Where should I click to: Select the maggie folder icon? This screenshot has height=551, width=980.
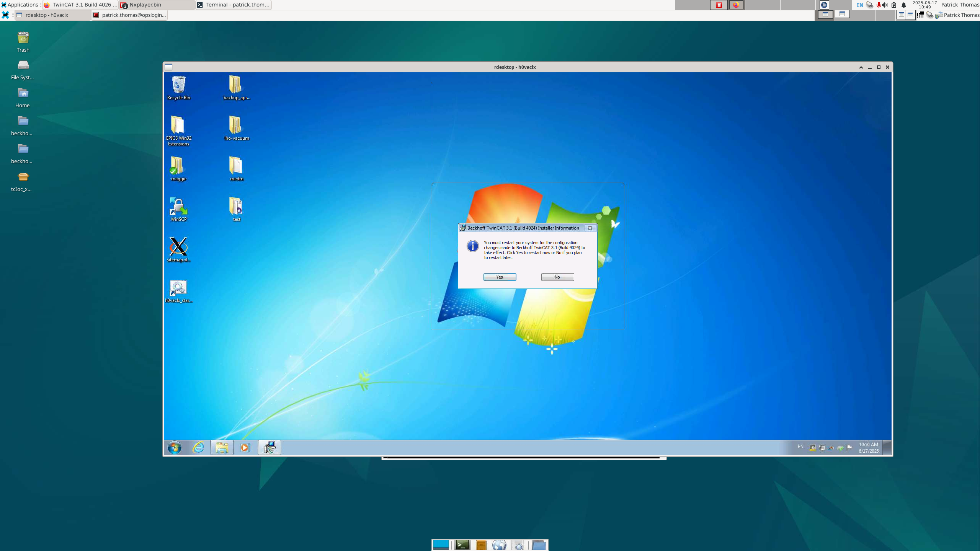pos(178,169)
